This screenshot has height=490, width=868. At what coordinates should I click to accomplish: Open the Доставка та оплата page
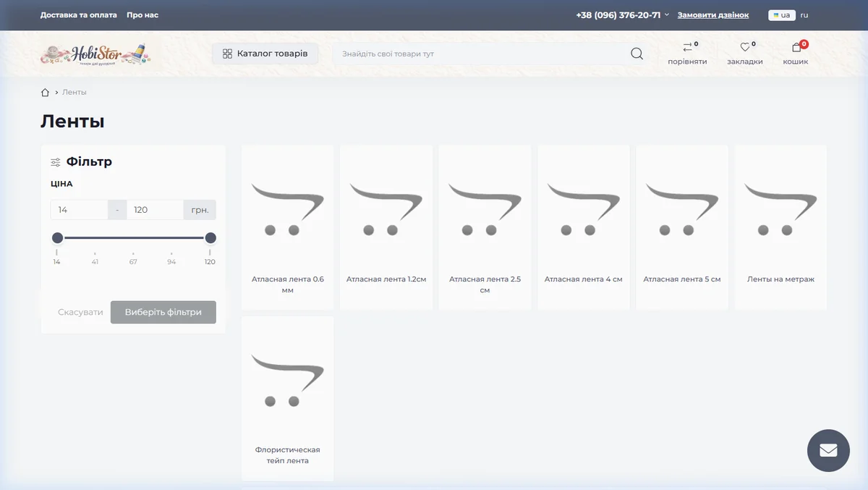(79, 14)
